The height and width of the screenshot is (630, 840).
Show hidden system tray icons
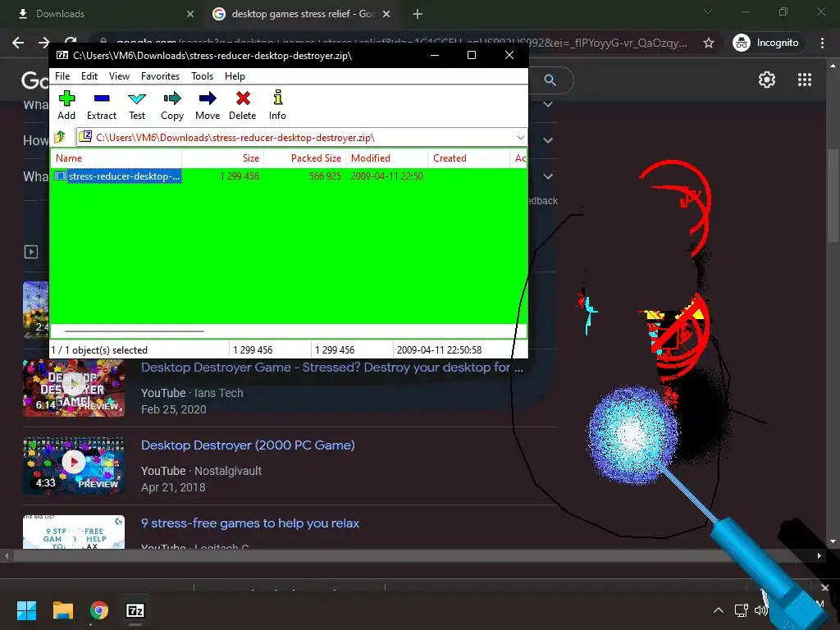(719, 610)
